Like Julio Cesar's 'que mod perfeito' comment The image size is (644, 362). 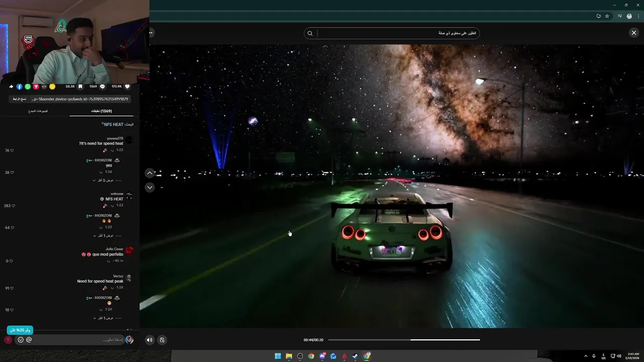point(12,261)
